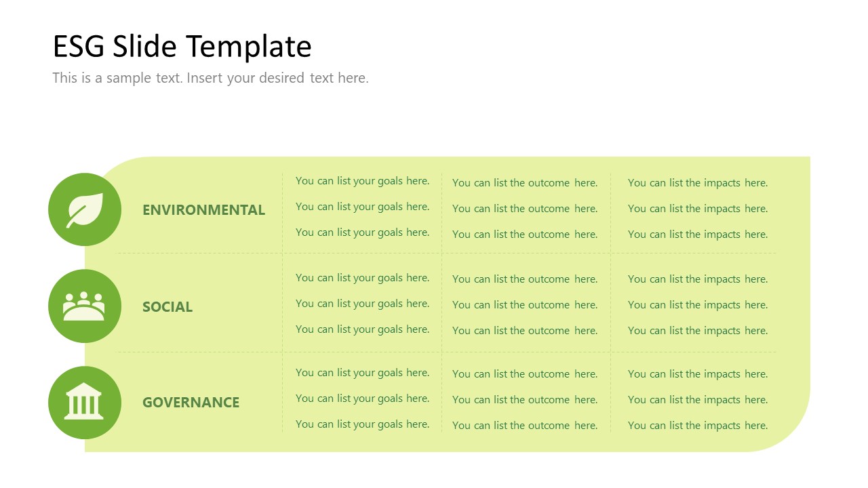The height and width of the screenshot is (488, 868).
Task: Select the GOVERNANCE heading text
Action: [191, 403]
